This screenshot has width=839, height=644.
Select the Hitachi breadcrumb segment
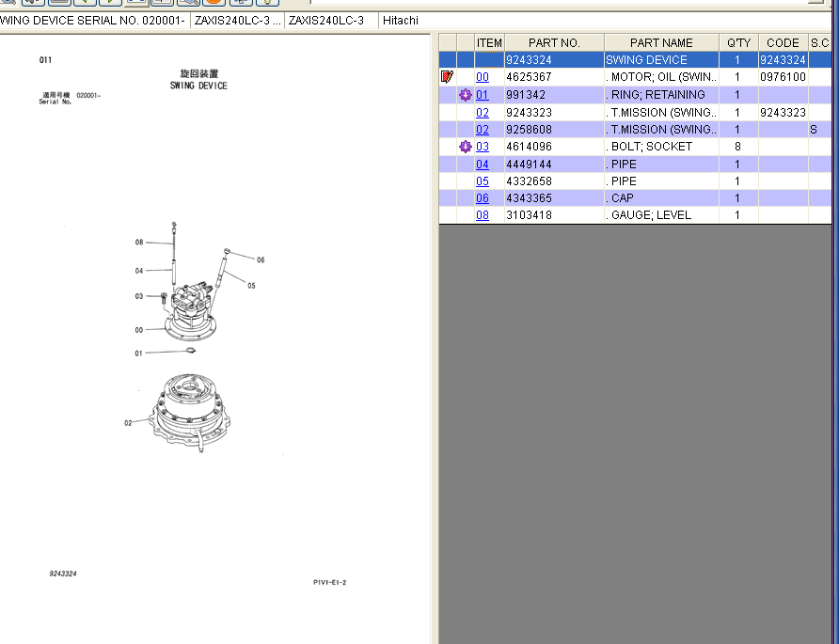coord(401,21)
